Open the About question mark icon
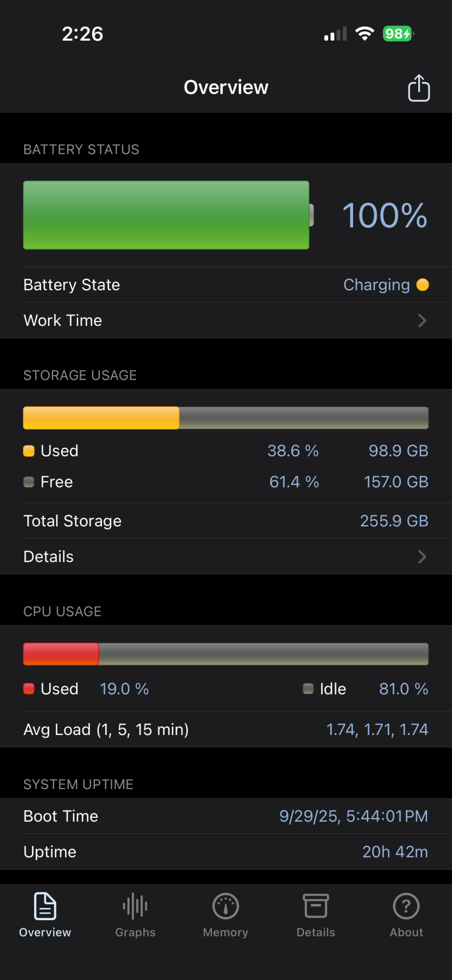Image resolution: width=452 pixels, height=980 pixels. pos(406,906)
